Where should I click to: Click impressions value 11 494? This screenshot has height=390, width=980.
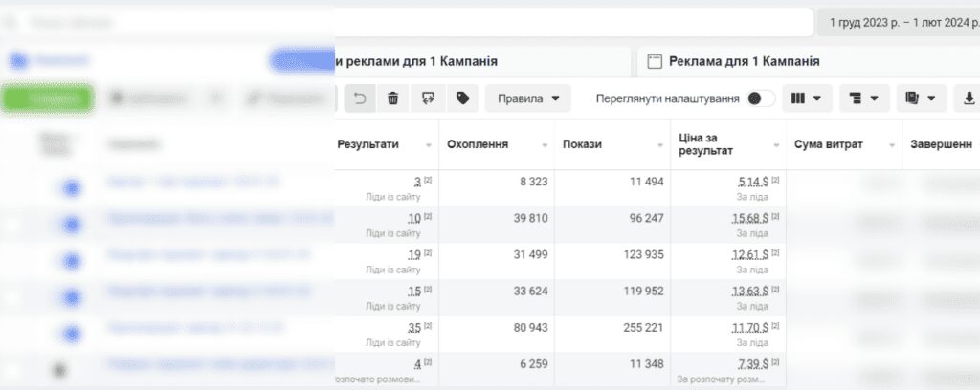point(646,182)
